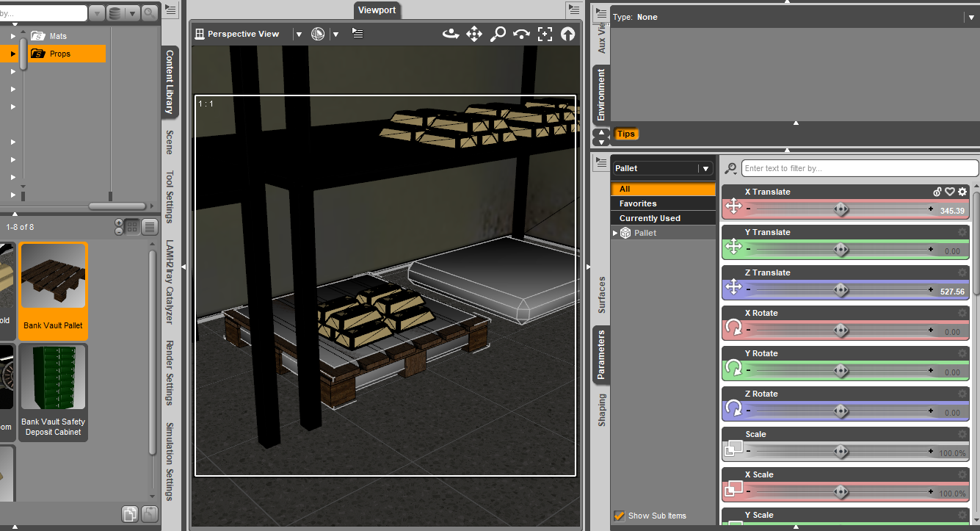Viewport: 980px width, 531px height.
Task: Toggle the Show Sub Items checkbox
Action: point(620,516)
